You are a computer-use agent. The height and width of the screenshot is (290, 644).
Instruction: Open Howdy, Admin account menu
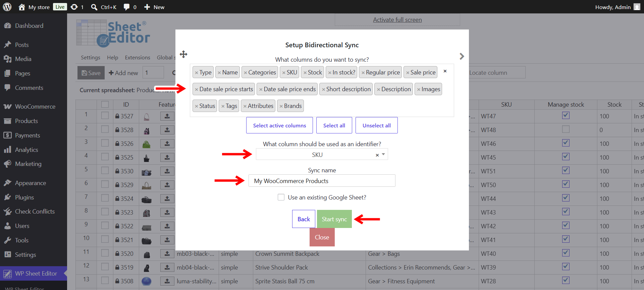618,7
